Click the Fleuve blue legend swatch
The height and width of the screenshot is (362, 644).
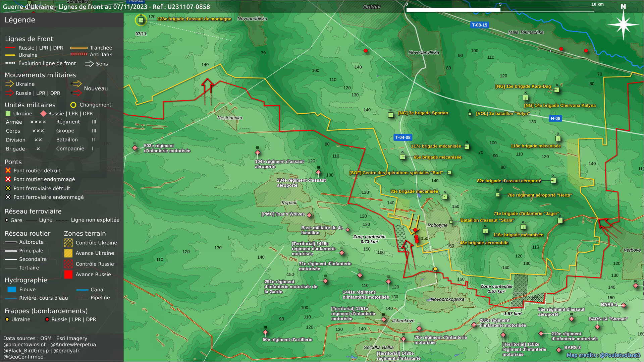[12, 290]
